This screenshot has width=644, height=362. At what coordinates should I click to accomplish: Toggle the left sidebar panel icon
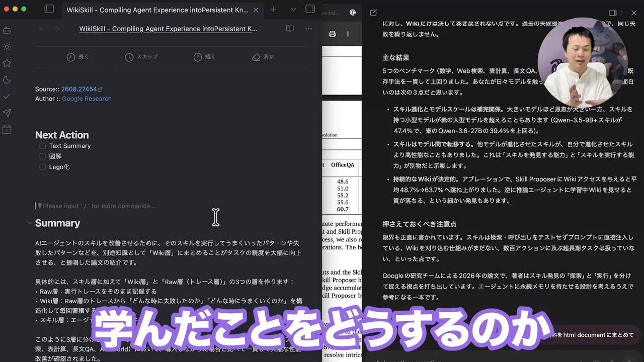(49, 9)
